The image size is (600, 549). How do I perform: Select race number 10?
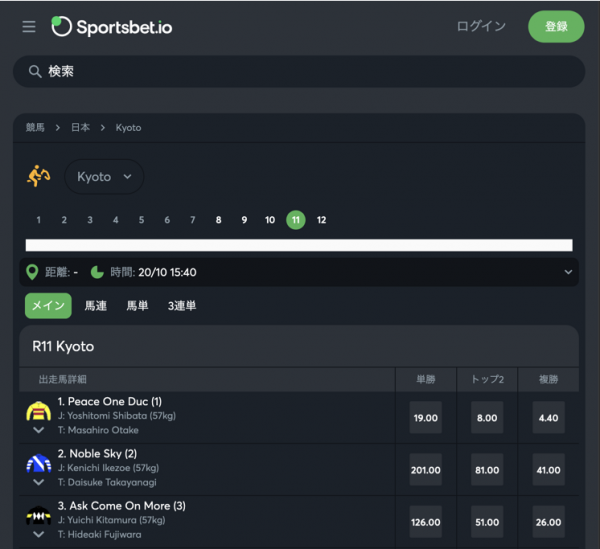pos(270,220)
